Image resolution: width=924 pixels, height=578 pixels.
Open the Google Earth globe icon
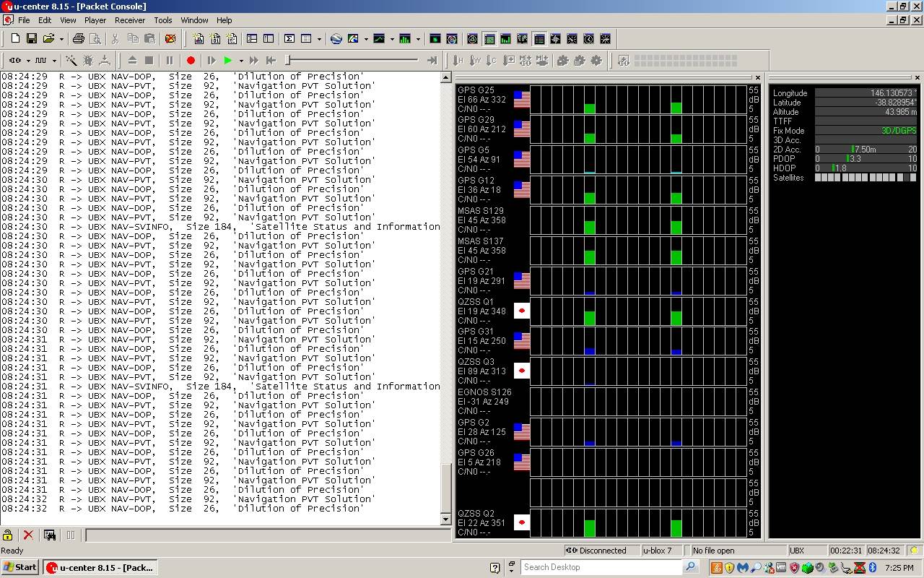tap(336, 39)
